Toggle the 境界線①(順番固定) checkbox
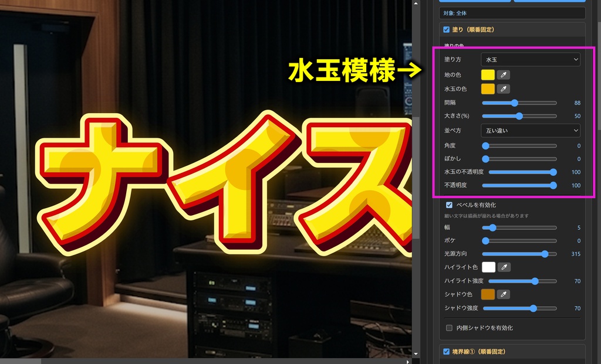This screenshot has height=364, width=601. coord(446,351)
